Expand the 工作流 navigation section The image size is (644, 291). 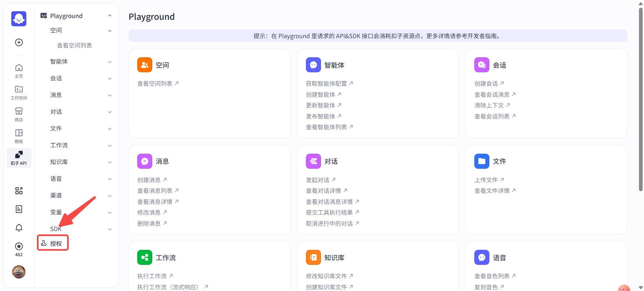(110, 146)
